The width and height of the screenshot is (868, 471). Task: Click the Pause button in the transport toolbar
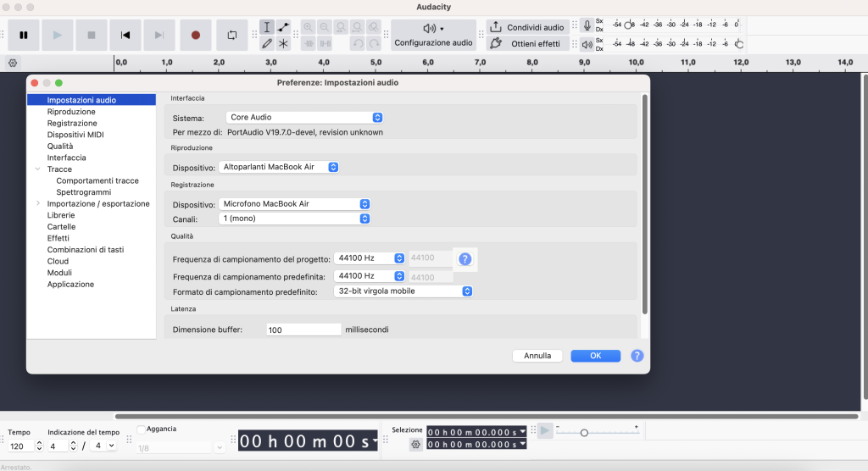[23, 35]
